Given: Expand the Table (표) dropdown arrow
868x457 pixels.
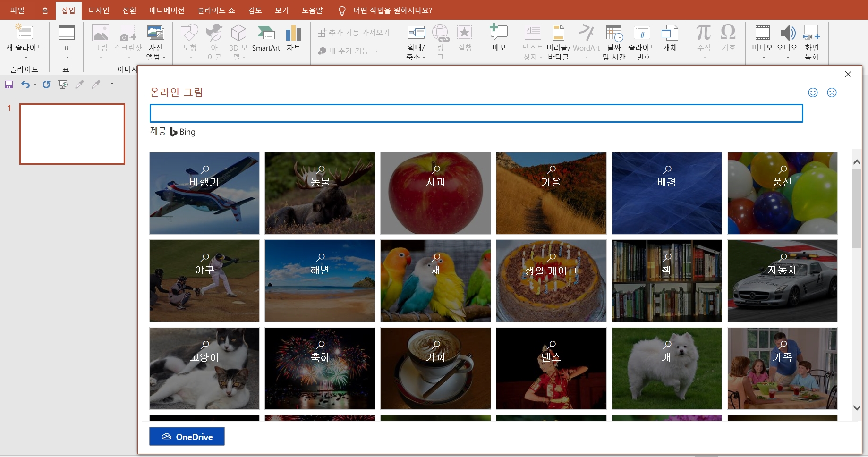Looking at the screenshot, I should [67, 58].
